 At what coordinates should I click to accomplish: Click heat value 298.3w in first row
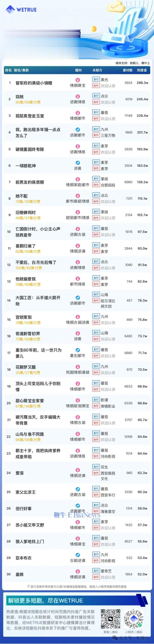tap(142, 83)
